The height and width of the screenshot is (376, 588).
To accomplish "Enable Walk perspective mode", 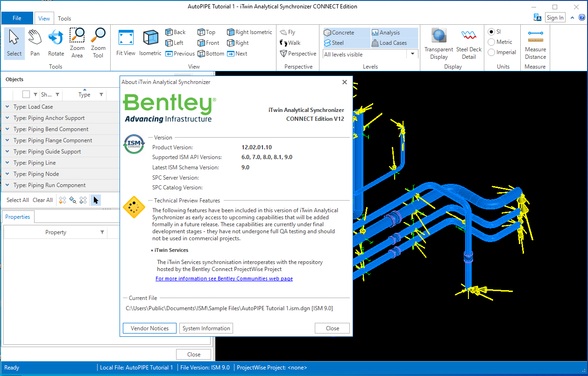I will point(290,43).
